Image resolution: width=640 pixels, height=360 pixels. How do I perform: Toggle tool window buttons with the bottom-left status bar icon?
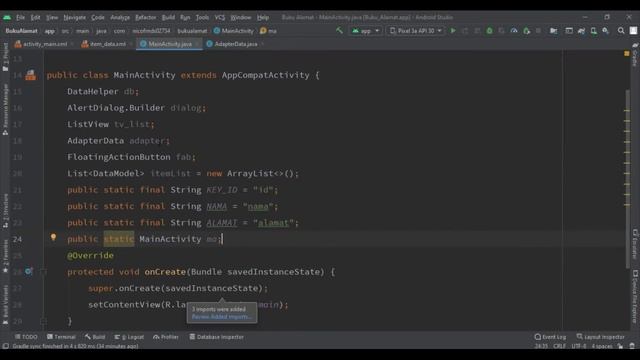tap(5, 346)
